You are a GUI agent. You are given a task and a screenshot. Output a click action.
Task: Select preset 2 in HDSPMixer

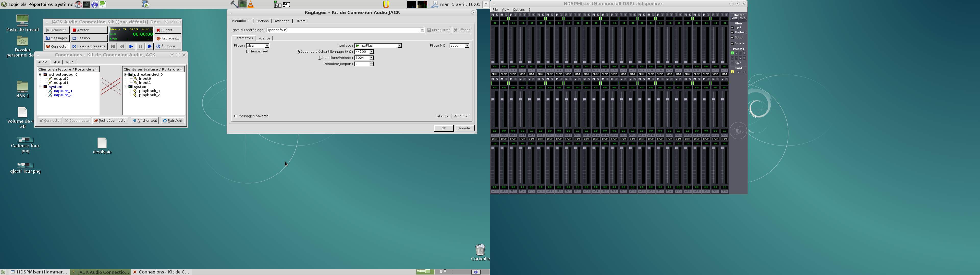click(736, 53)
